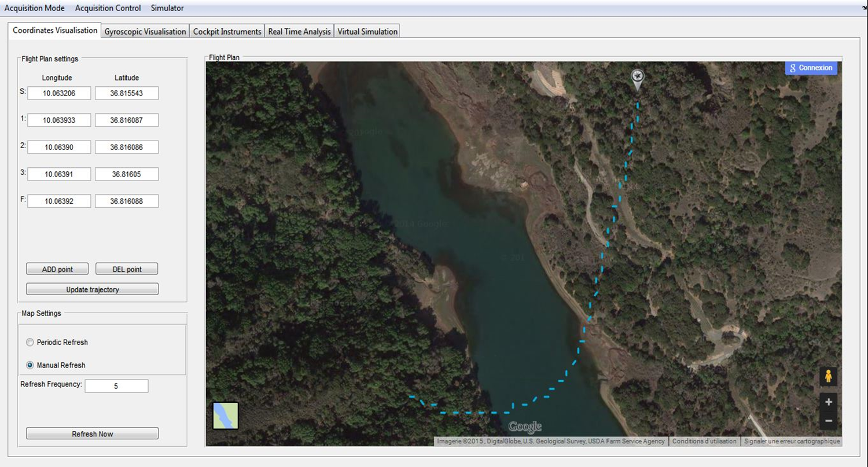Zoom out with the map minus button
This screenshot has width=868, height=467.
pyautogui.click(x=828, y=421)
